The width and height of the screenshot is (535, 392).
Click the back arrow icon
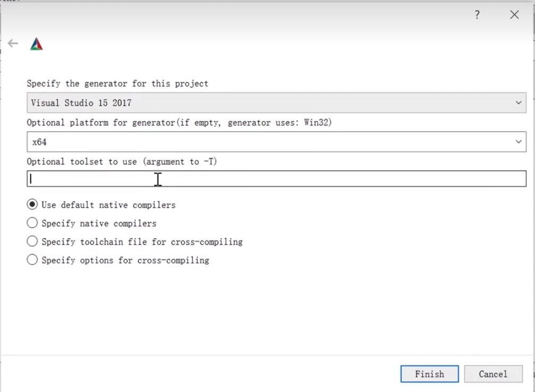point(13,44)
